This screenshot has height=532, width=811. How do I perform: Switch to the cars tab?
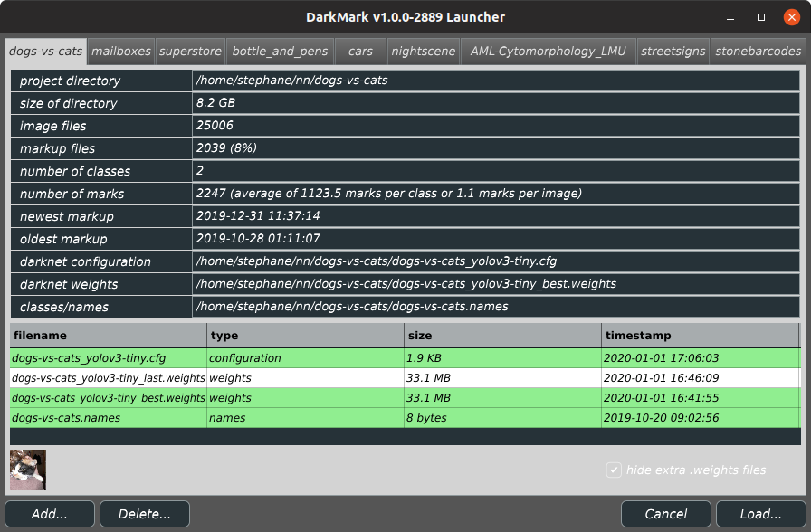tap(360, 52)
